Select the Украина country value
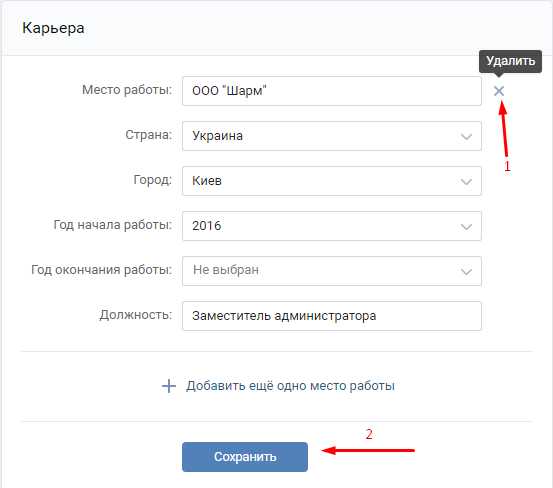 pyautogui.click(x=217, y=136)
